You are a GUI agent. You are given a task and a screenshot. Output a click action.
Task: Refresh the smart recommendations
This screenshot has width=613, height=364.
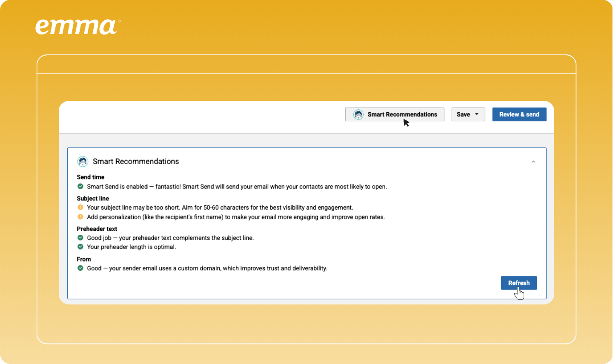click(518, 283)
